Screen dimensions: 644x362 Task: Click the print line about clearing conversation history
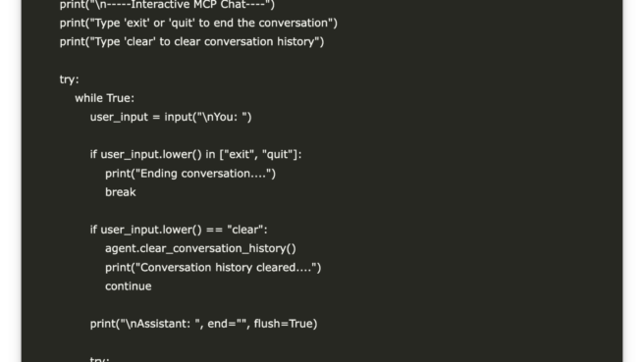point(191,42)
